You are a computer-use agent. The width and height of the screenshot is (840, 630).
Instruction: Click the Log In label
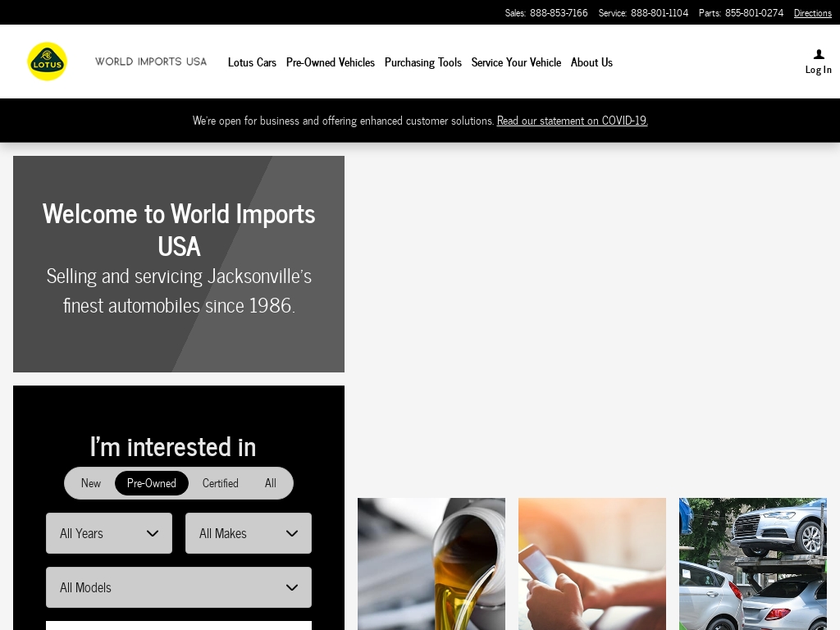click(818, 70)
